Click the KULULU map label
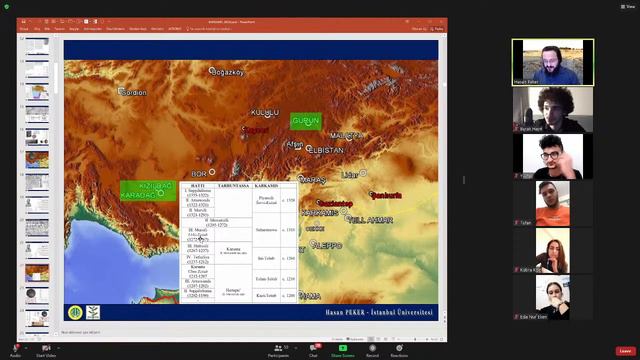This screenshot has height=360, width=640. point(264,112)
